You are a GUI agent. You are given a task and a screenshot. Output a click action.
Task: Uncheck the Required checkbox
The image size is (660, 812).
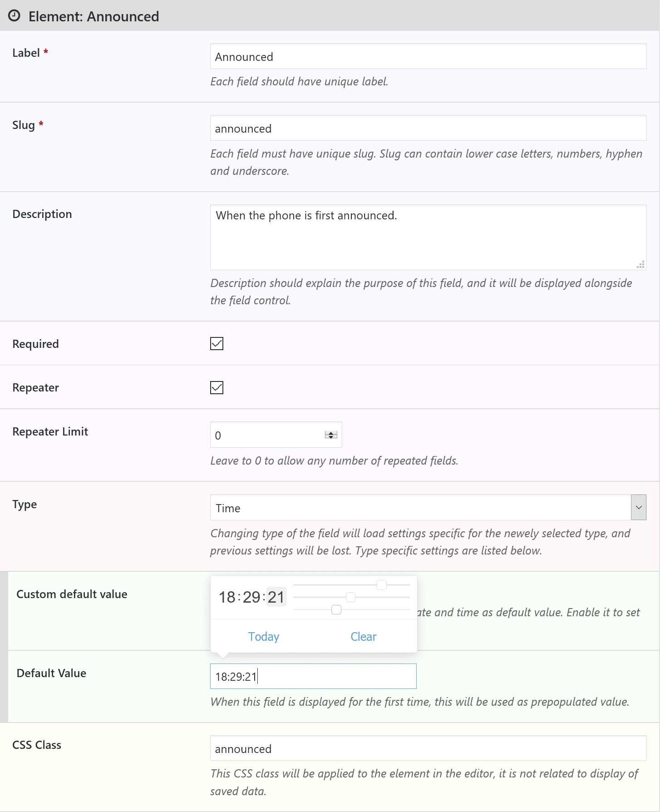click(x=217, y=344)
